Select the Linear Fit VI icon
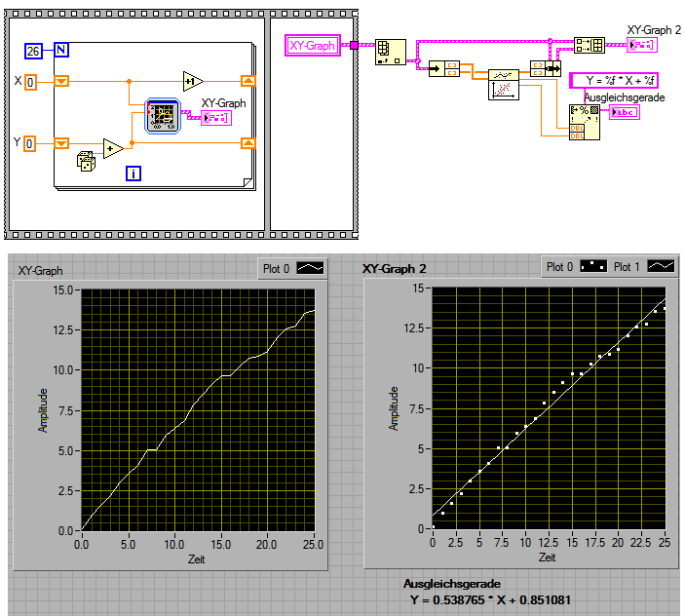Screen dimensions: 685x616 pyautogui.click(x=503, y=85)
